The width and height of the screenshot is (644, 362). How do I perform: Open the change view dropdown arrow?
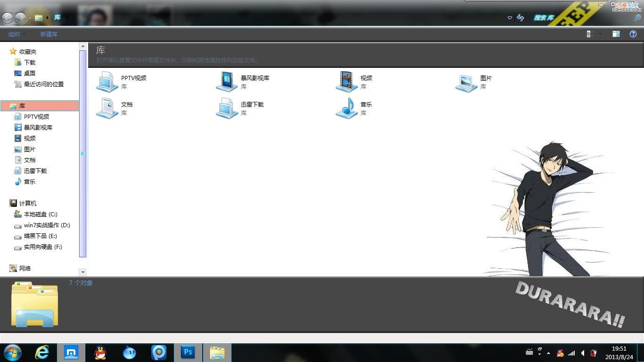click(x=600, y=34)
